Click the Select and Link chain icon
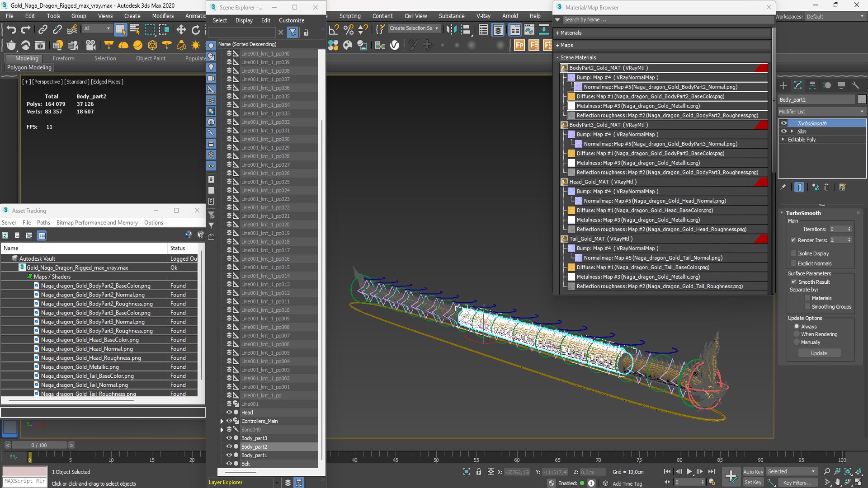The height and width of the screenshot is (488, 868). [42, 30]
